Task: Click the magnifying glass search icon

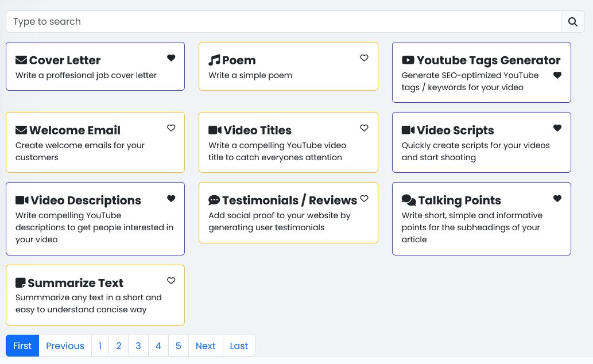Action: coord(572,22)
